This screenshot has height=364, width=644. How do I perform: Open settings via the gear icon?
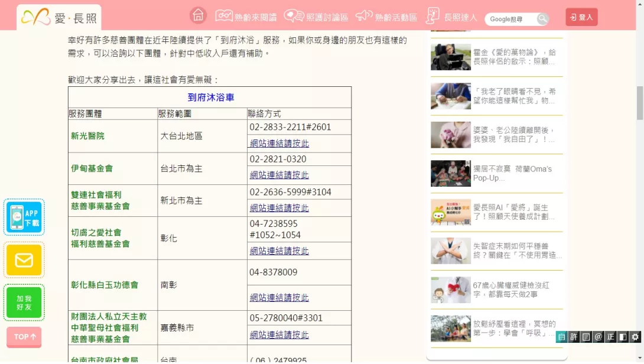(635, 337)
